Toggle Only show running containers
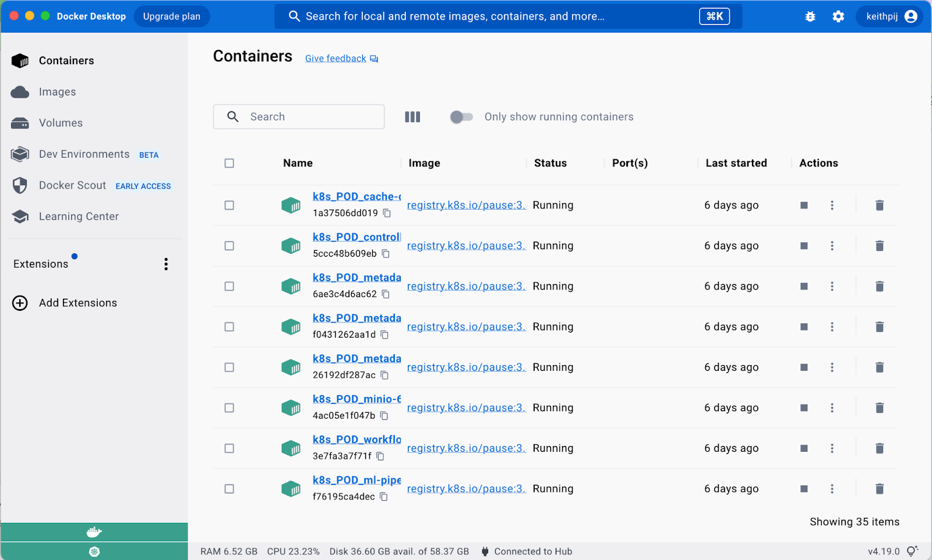 pos(461,117)
